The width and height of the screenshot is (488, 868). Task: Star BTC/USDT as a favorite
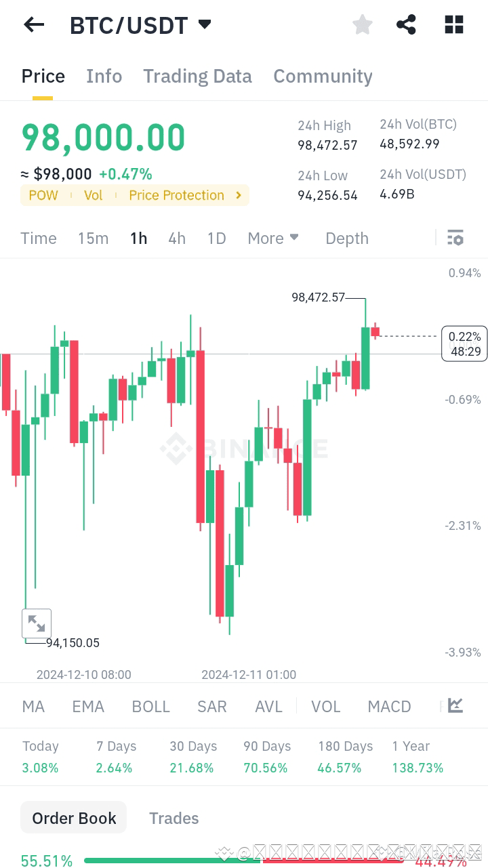pos(362,24)
